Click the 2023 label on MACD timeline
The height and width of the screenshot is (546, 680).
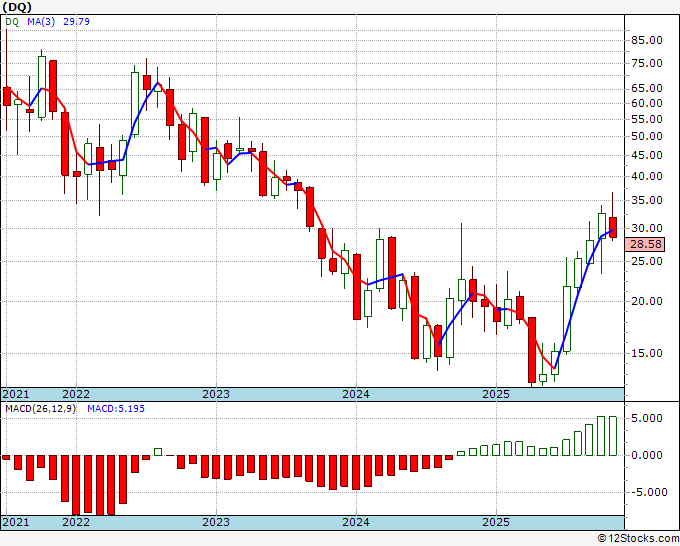(216, 522)
